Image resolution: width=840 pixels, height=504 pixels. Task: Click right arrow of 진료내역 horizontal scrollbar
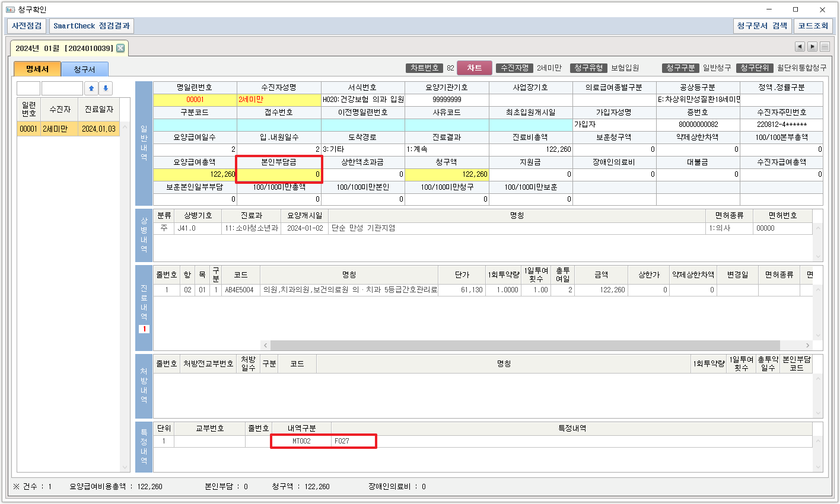[807, 345]
